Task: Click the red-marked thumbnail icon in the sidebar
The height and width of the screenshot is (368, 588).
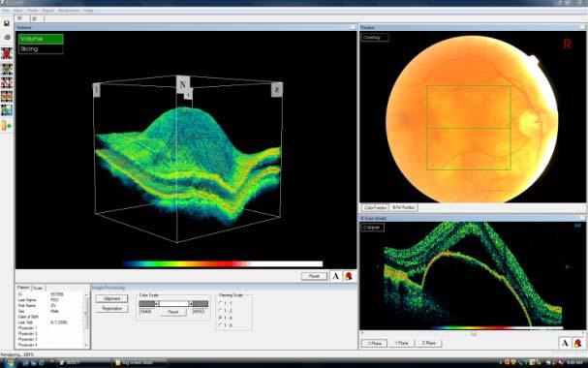Action: point(7,53)
